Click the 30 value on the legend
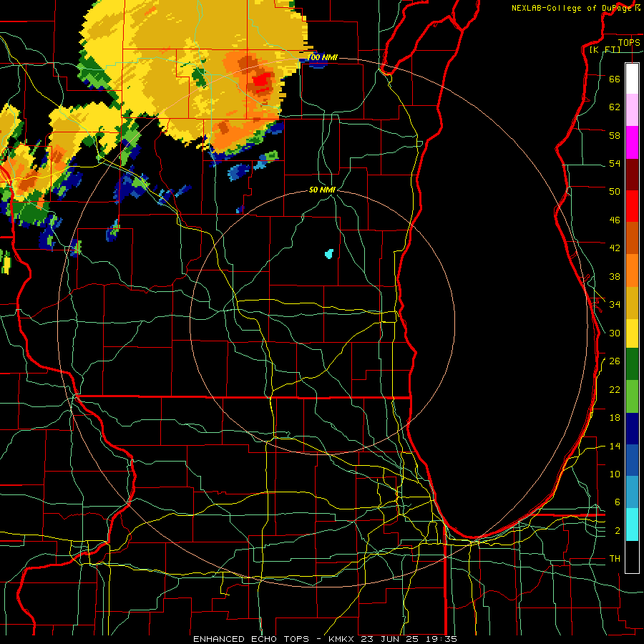 click(615, 333)
